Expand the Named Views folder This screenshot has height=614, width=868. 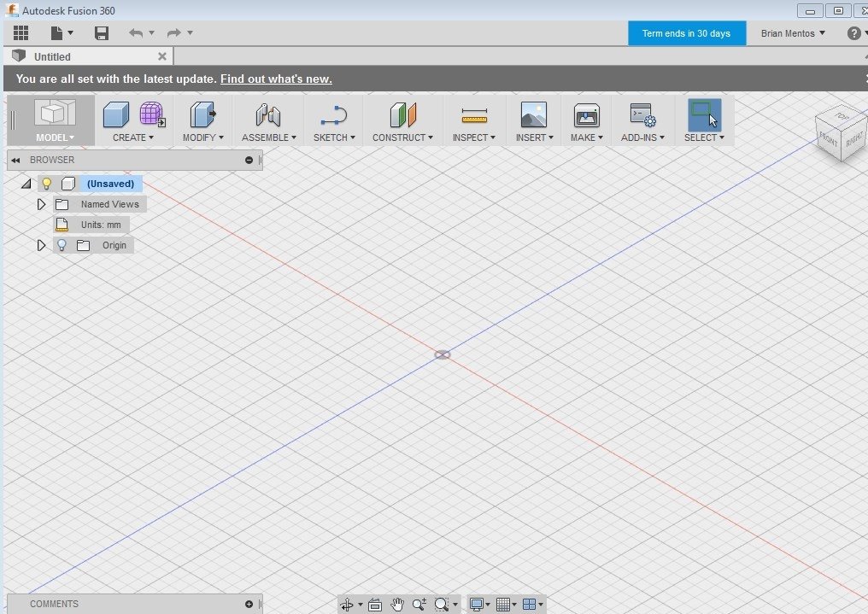point(41,204)
